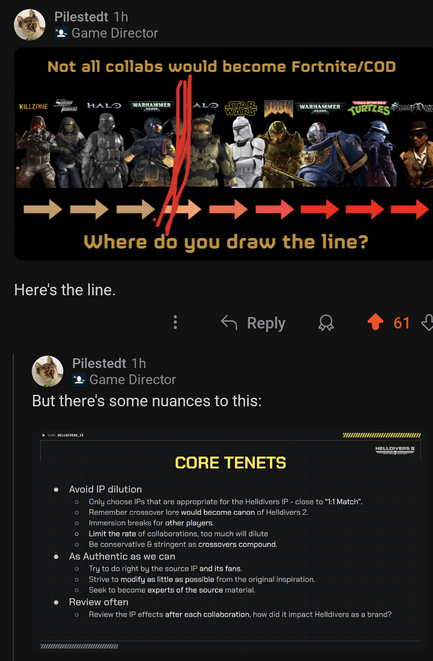
Task: Collapse the thread using the vertical line
Action: (x=14, y=506)
